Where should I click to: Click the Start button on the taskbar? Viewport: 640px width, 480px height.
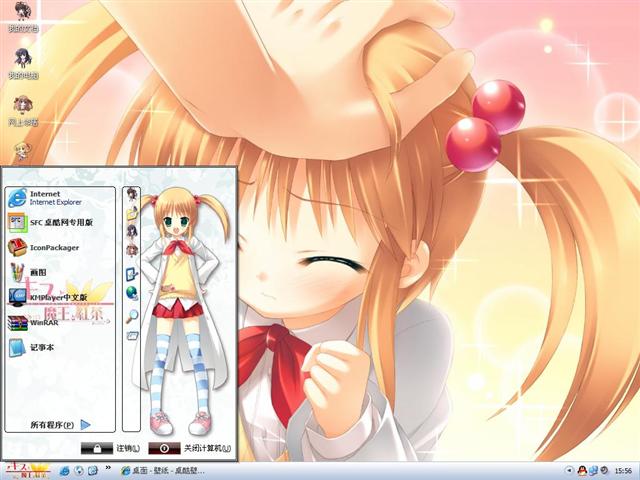[26, 468]
